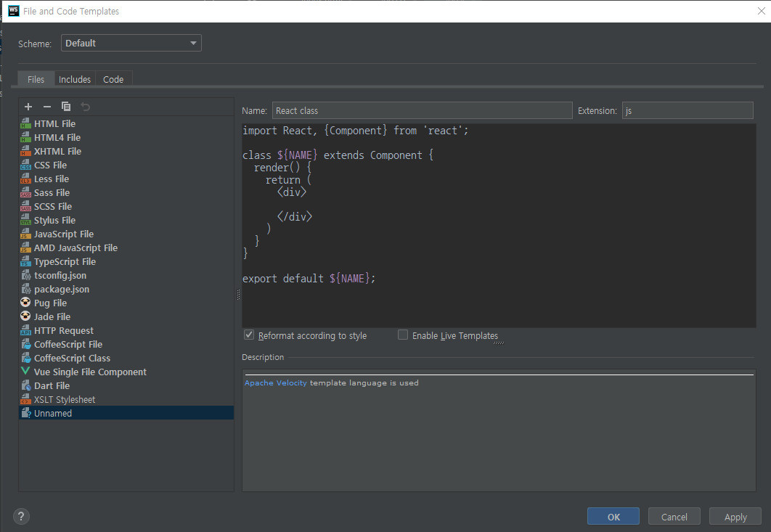771x532 pixels.
Task: Open the Scheme dropdown set to Default
Action: coord(131,43)
